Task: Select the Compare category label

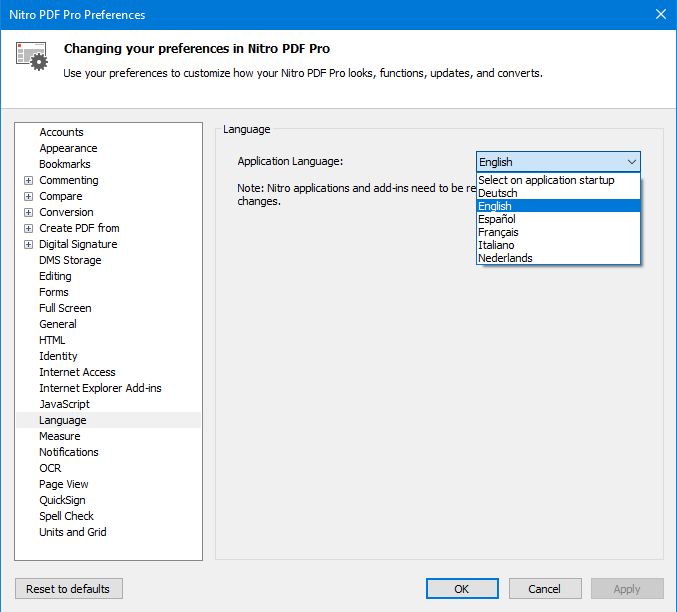Action: tap(60, 196)
